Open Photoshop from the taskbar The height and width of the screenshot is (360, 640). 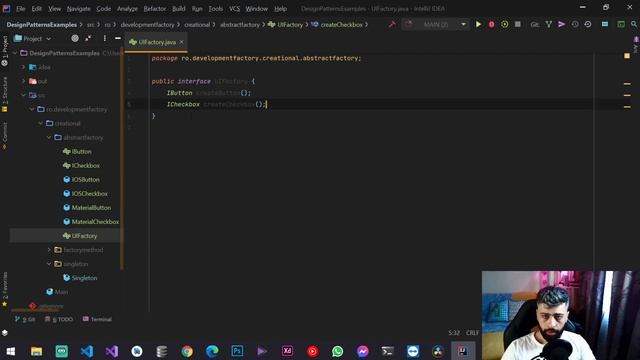point(237,351)
